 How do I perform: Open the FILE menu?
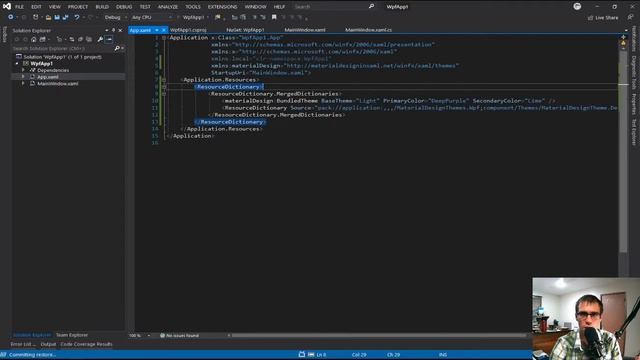19,7
